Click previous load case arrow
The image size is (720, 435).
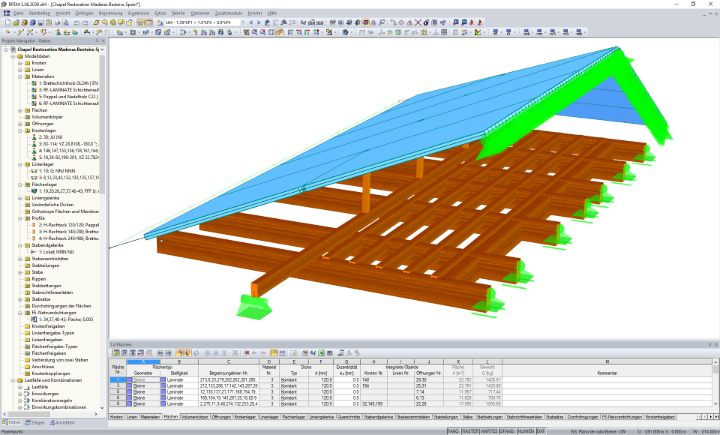251,22
